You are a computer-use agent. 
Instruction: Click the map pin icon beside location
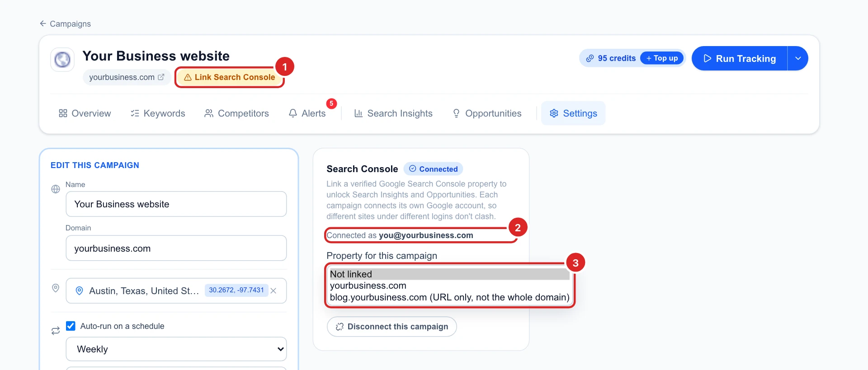point(56,288)
